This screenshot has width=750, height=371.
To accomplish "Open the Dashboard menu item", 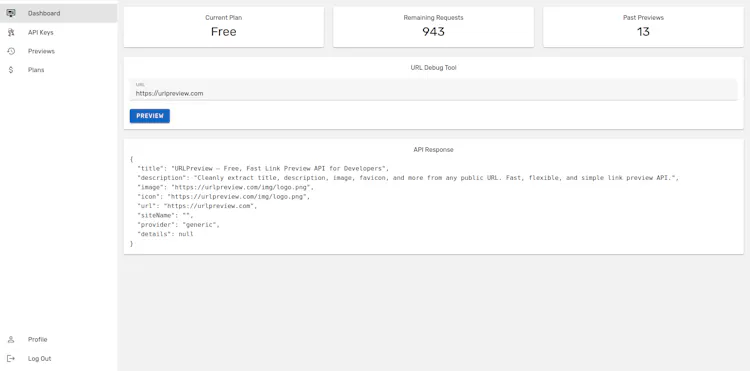I will [x=58, y=13].
